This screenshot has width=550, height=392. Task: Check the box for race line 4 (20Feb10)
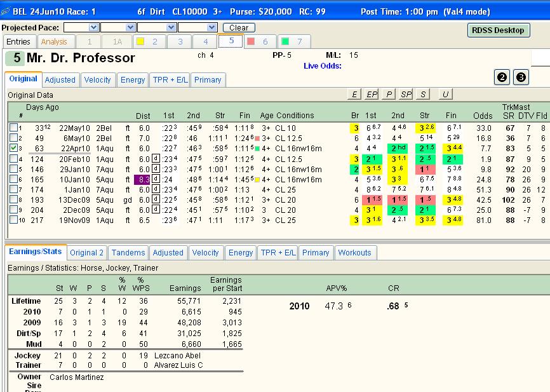[13, 159]
